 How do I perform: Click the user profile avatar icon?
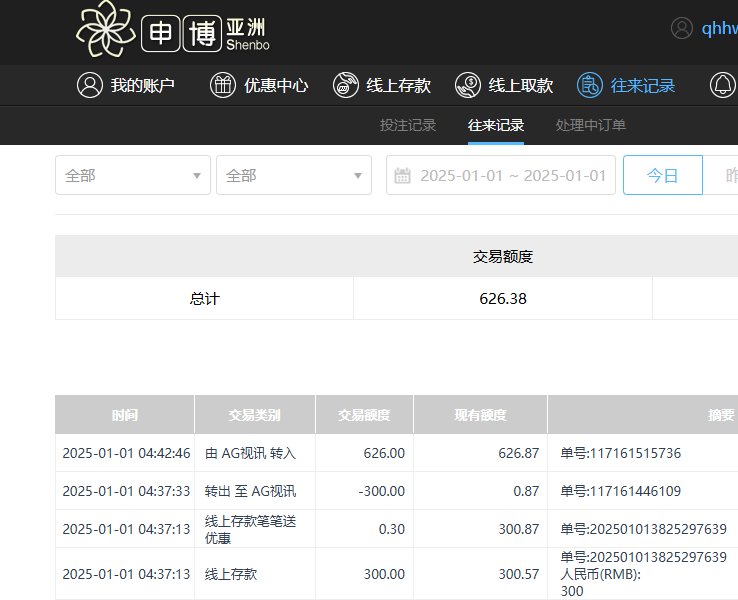pyautogui.click(x=682, y=28)
